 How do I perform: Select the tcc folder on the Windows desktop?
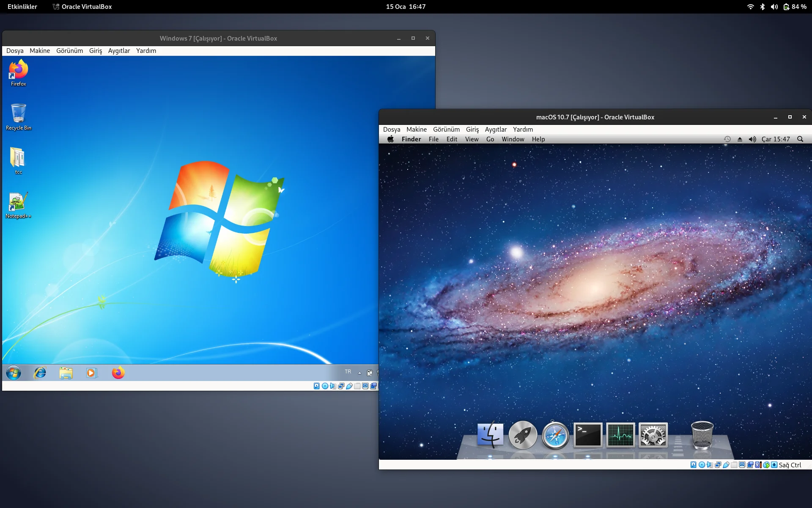(x=18, y=161)
